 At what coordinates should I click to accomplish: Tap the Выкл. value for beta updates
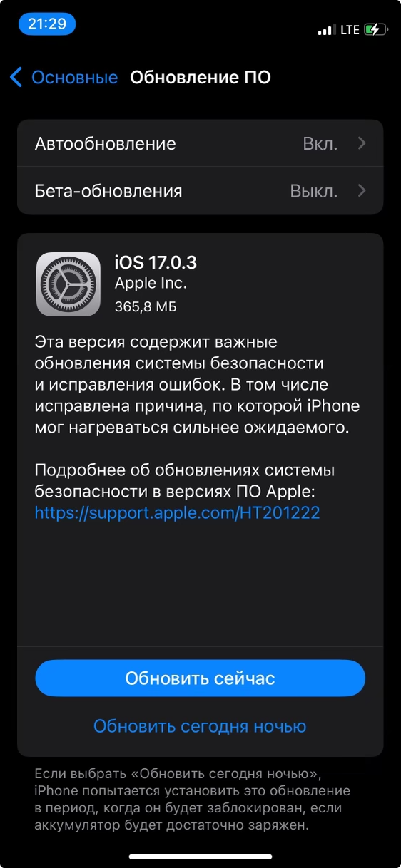314,191
